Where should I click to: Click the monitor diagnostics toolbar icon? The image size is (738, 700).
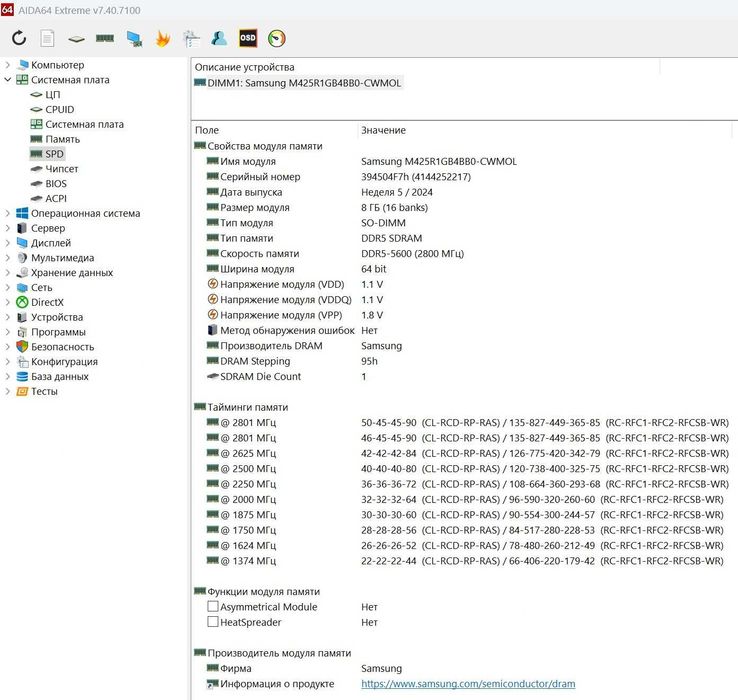click(x=135, y=39)
